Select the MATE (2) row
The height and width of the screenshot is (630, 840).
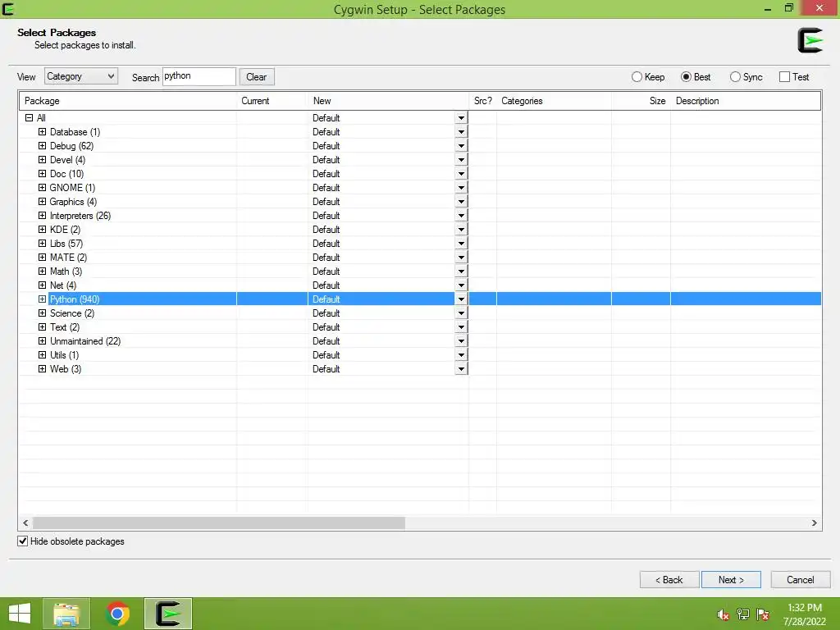(420, 257)
